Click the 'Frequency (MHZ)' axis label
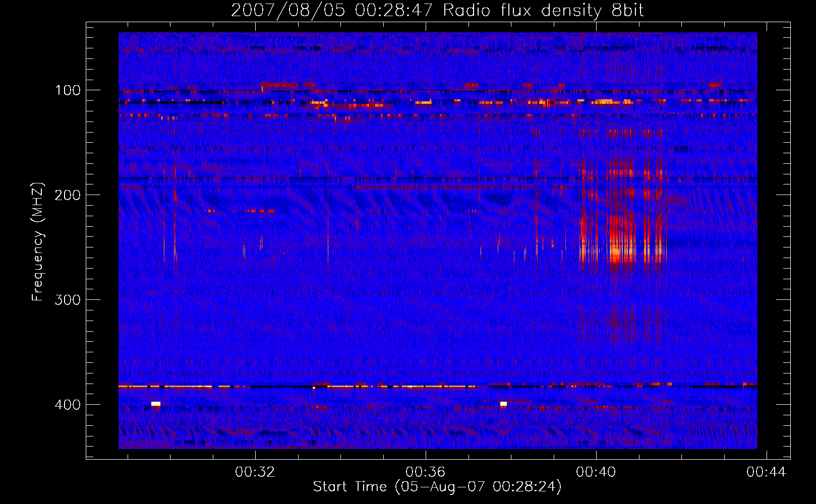Image resolution: width=816 pixels, height=504 pixels. (38, 242)
